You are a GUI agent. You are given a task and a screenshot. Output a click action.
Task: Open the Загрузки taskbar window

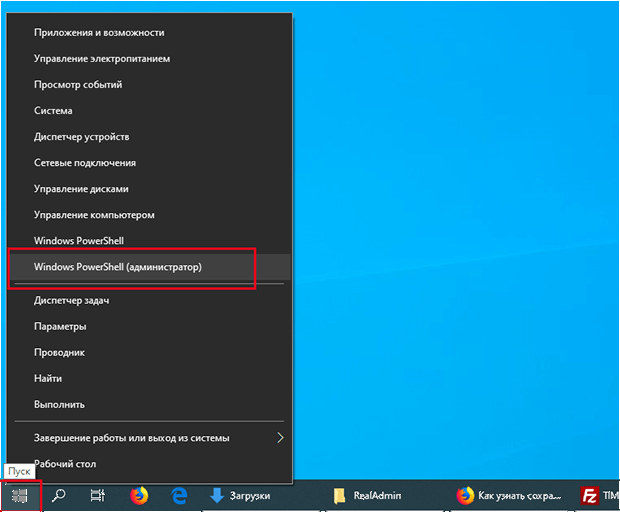(x=240, y=495)
